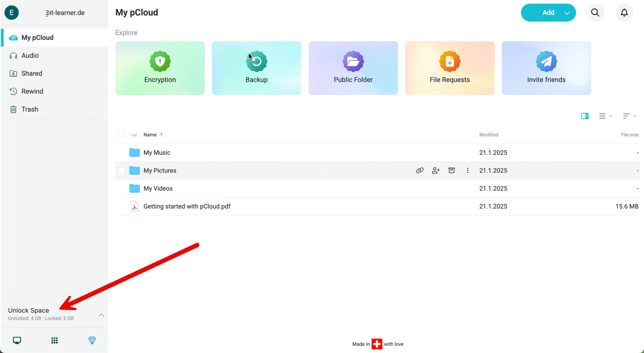Click the Audio headphones icon
Viewport: 644px width, 353px height.
point(13,56)
